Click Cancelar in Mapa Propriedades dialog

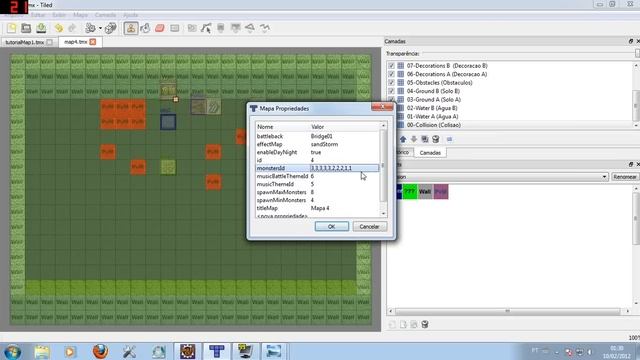coord(369,227)
